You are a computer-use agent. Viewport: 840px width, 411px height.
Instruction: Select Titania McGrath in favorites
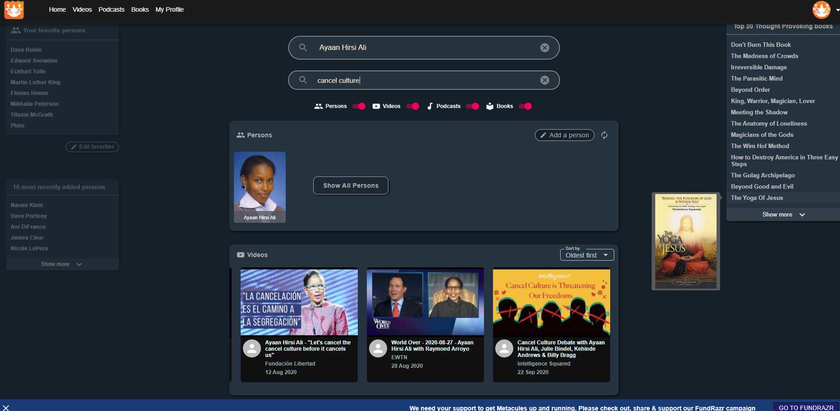[32, 115]
